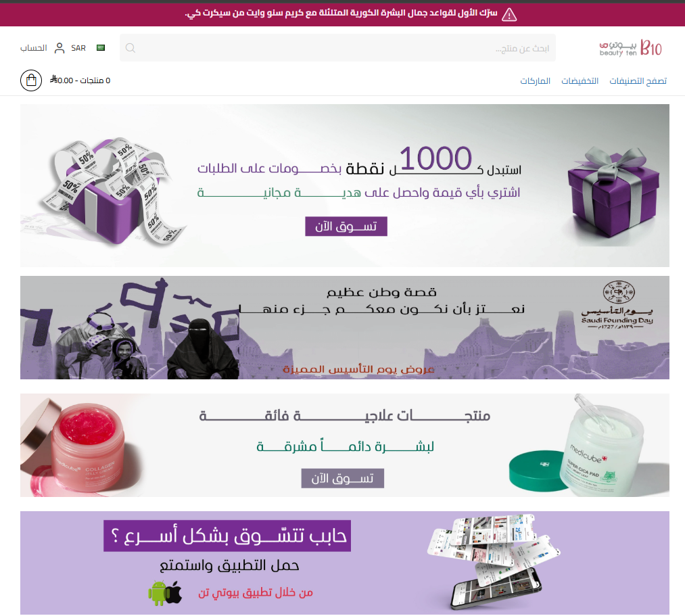This screenshot has height=616, width=685.
Task: Click the Android app download icon
Action: coord(156,593)
